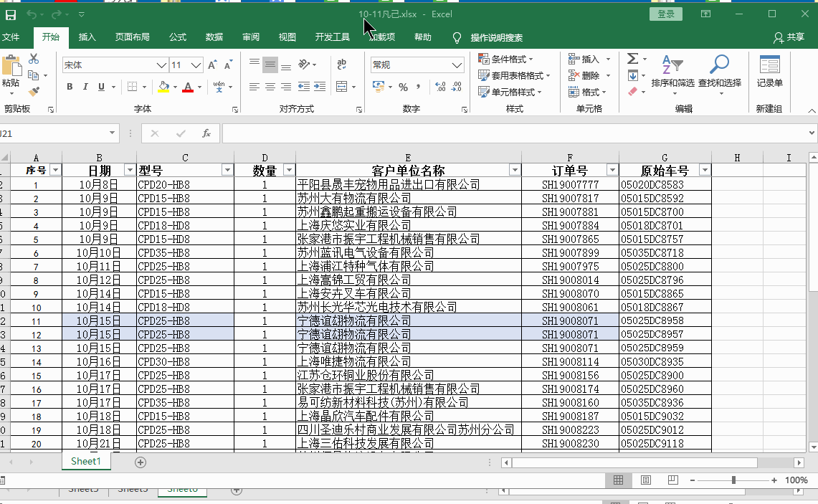
Task: Select the Format Painter brush icon
Action: click(x=34, y=92)
